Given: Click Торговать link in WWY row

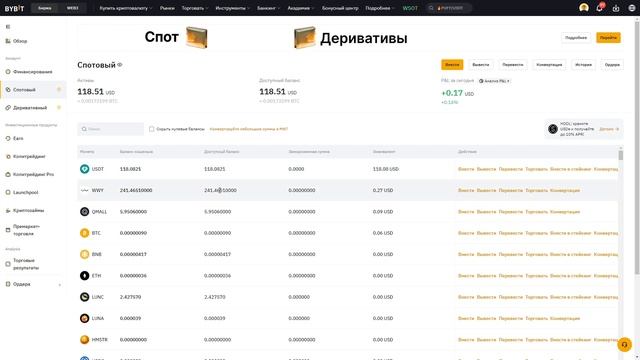Looking at the screenshot, I should tap(536, 191).
